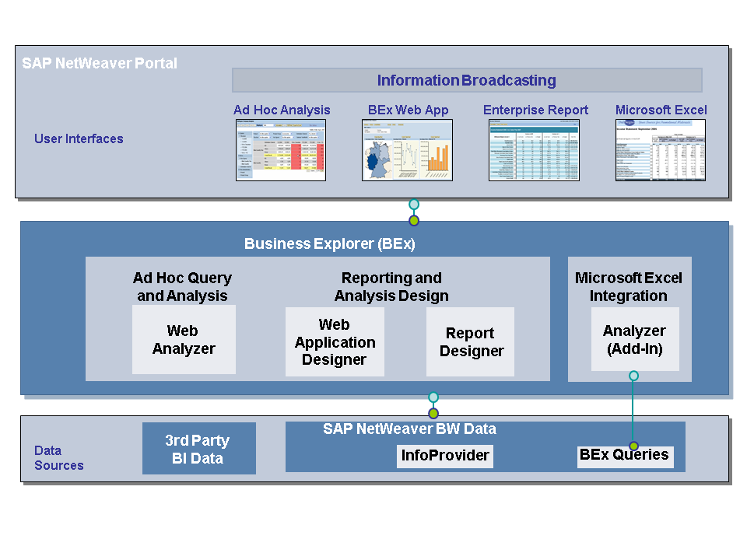This screenshot has height=560, width=747.
Task: Click the Microsoft Excel spreadsheet thumbnail
Action: (661, 150)
